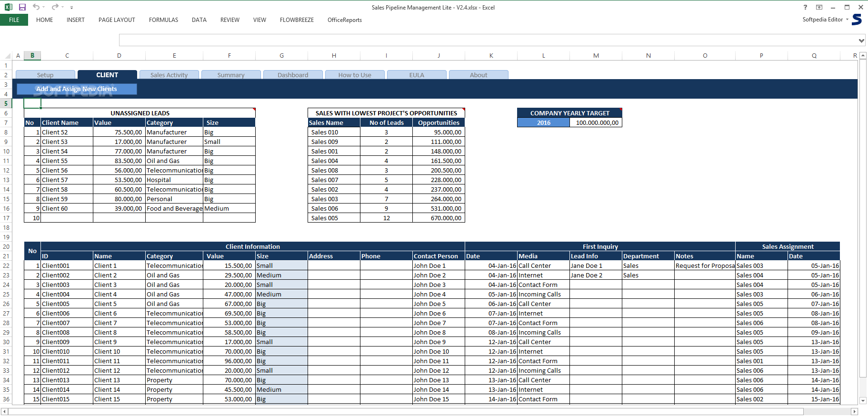This screenshot has width=868, height=418.
Task: Select the 670.000,00 opportunities cell
Action: click(439, 218)
